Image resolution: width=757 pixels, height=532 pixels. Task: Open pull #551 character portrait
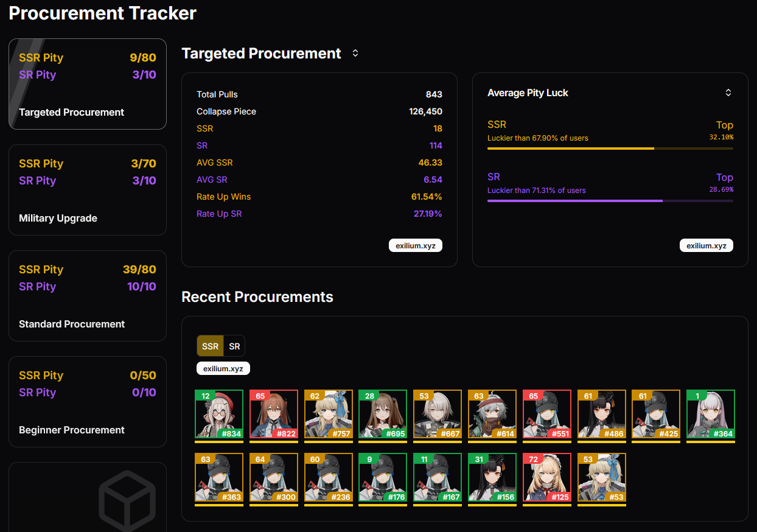(547, 414)
